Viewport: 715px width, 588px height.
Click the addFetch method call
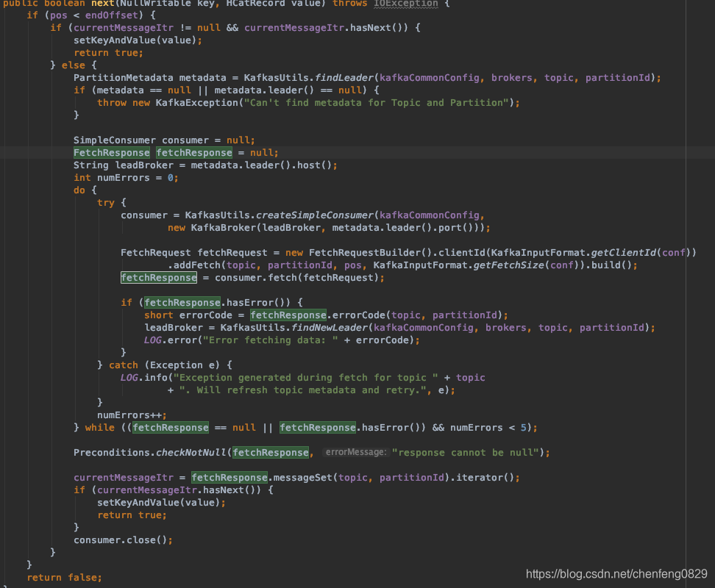coord(196,265)
